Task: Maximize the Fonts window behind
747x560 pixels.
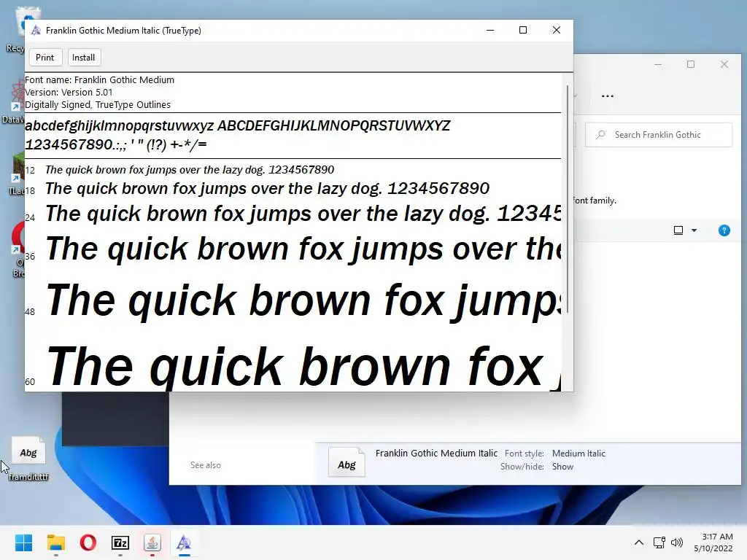Action: 691,64
